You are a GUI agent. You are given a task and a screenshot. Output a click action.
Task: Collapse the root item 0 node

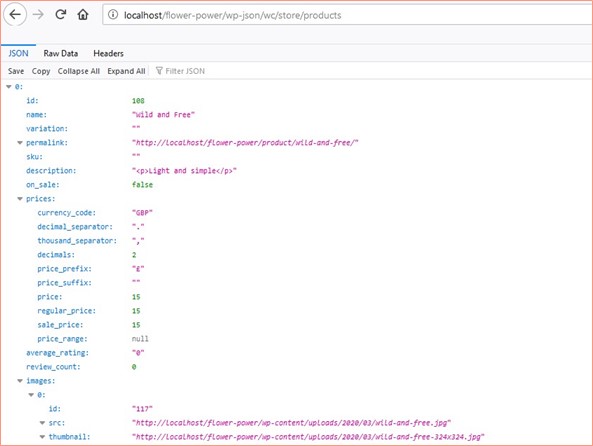click(x=9, y=87)
